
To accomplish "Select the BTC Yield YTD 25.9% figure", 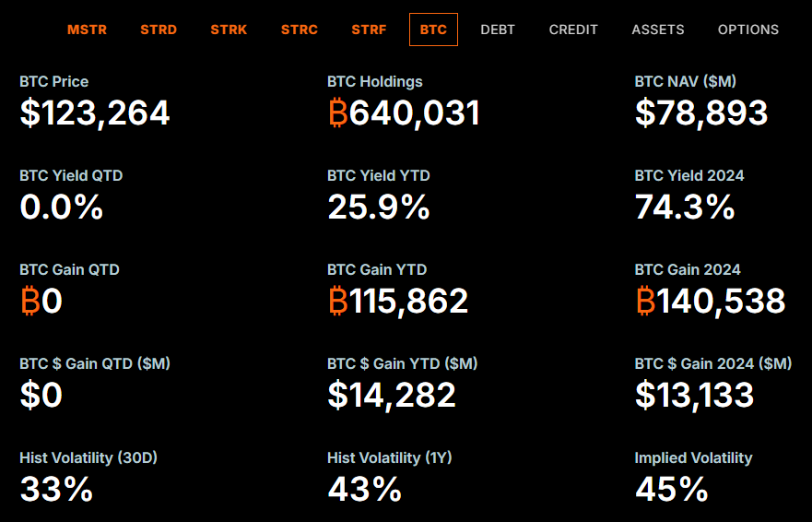I will tap(379, 208).
